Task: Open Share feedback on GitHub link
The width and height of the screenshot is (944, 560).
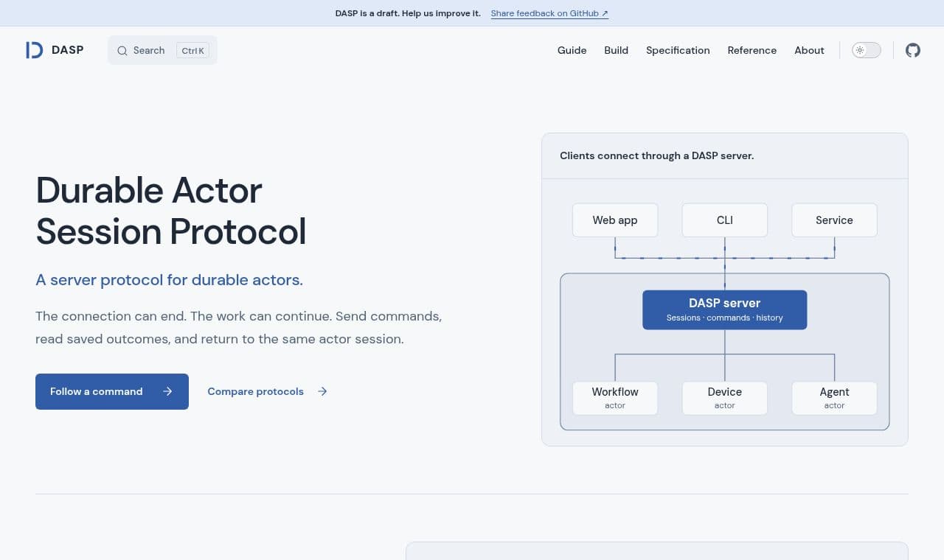Action: click(549, 13)
